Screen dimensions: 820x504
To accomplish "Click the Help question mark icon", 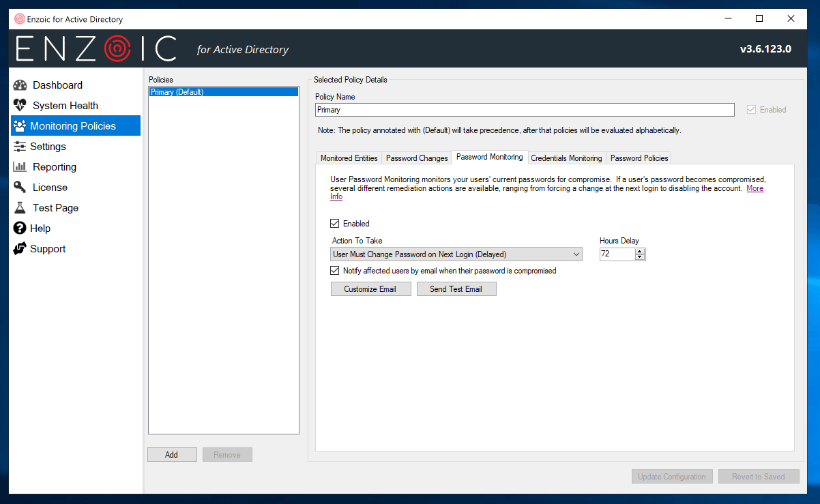I will [19, 228].
